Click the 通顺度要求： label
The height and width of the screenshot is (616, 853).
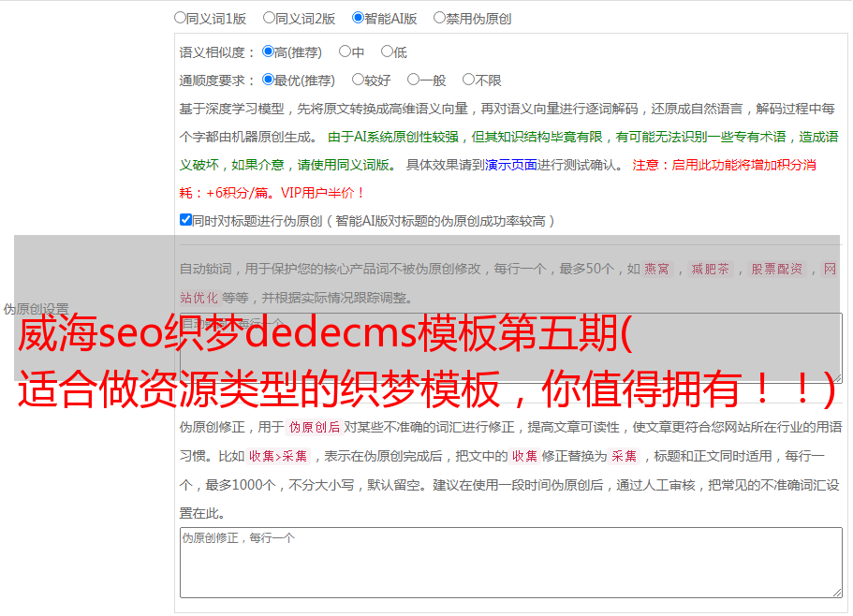click(x=217, y=81)
